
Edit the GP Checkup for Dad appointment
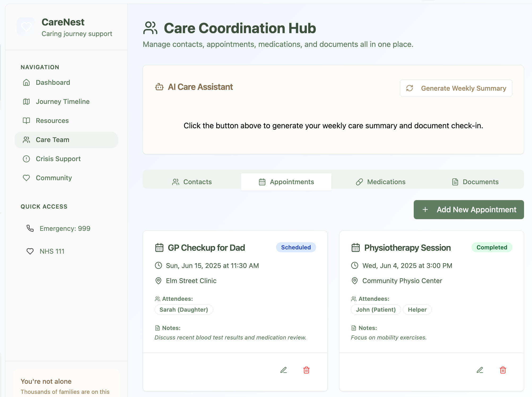coord(284,370)
